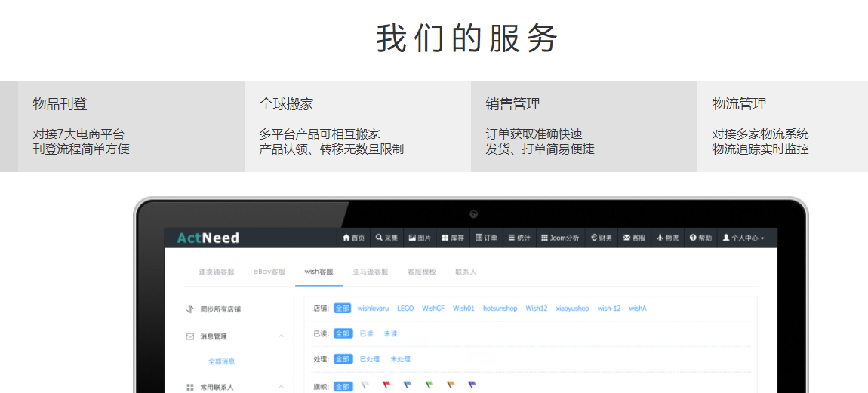Select the 全球搬家 service panel

[x=357, y=126]
